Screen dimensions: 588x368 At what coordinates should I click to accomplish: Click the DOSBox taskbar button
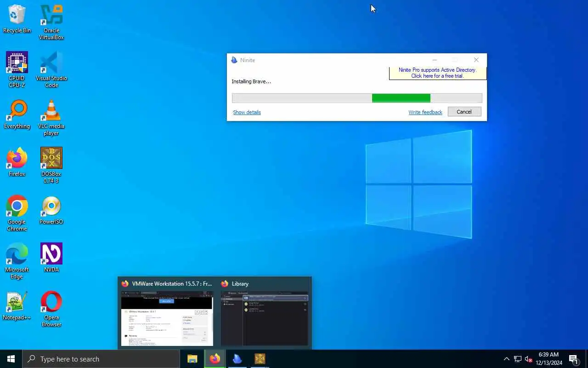coord(260,359)
